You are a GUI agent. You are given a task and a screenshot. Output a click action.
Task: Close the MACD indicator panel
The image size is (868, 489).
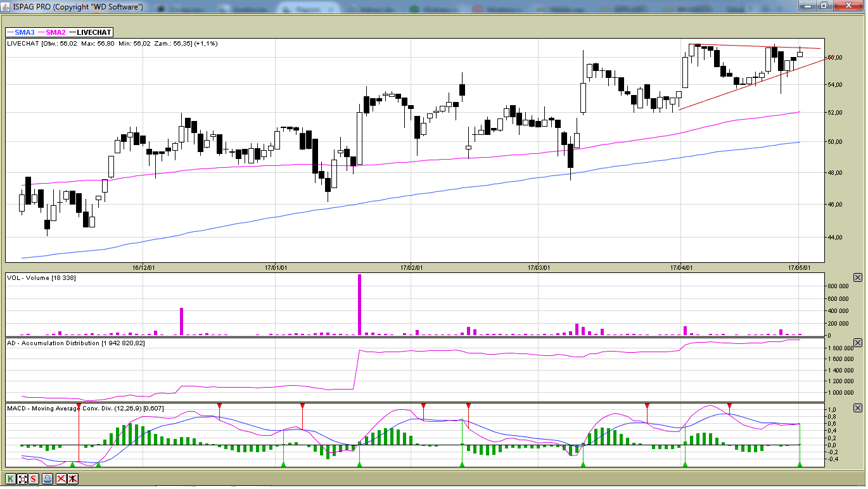(858, 408)
